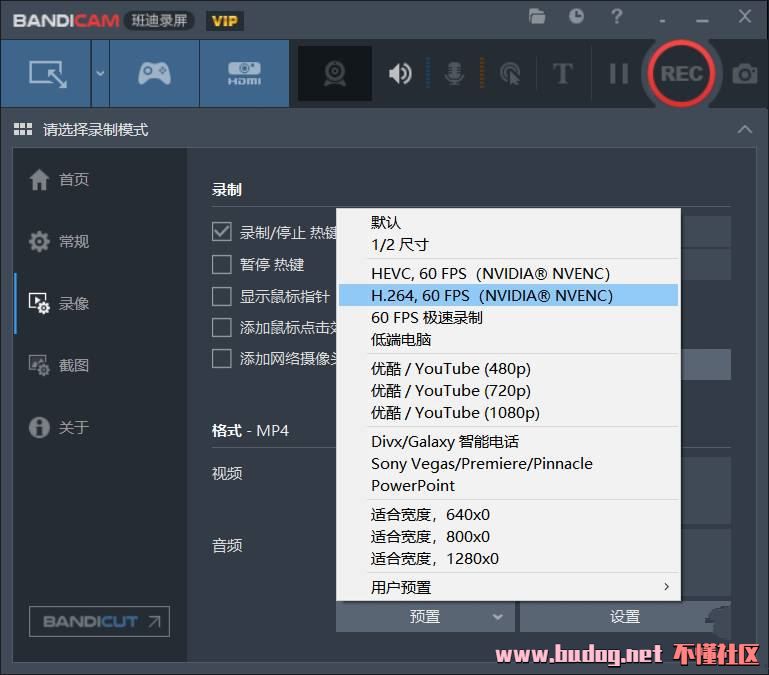The height and width of the screenshot is (675, 769).
Task: Enable 添加鼠标点击 effect checkbox
Action: 222,328
